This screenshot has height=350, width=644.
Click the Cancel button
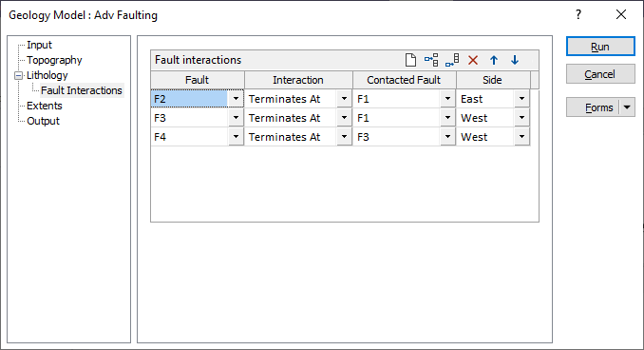point(600,74)
